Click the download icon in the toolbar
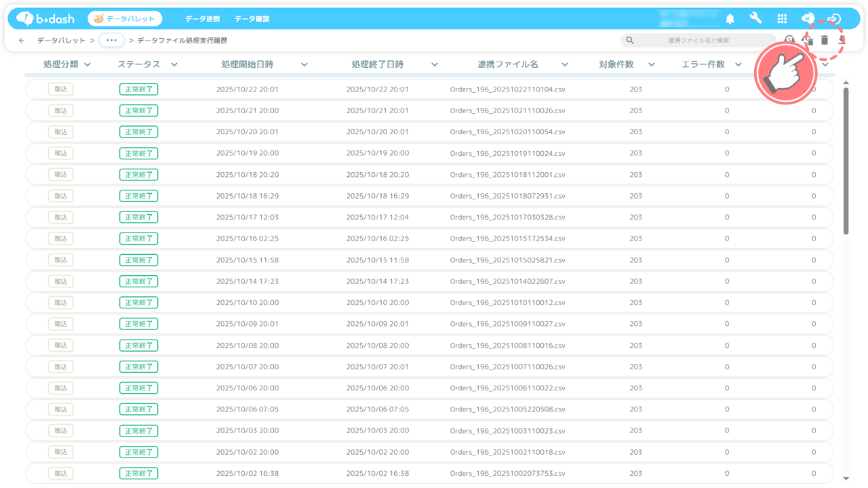 pyautogui.click(x=842, y=41)
